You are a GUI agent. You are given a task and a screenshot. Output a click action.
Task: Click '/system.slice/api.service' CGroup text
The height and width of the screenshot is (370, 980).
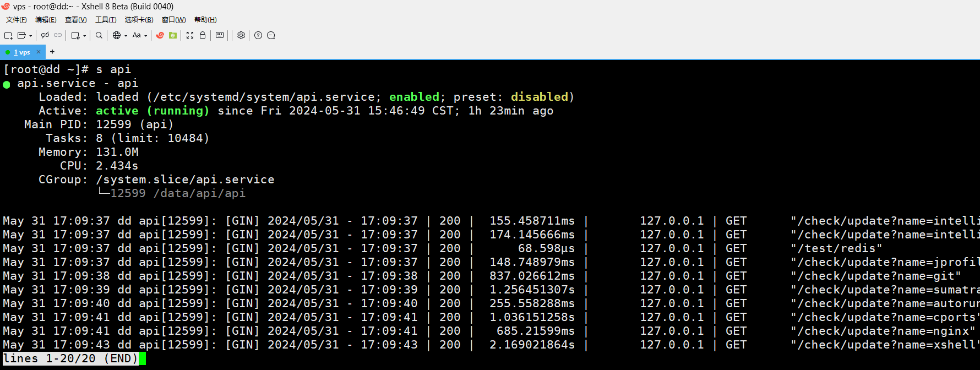(185, 179)
